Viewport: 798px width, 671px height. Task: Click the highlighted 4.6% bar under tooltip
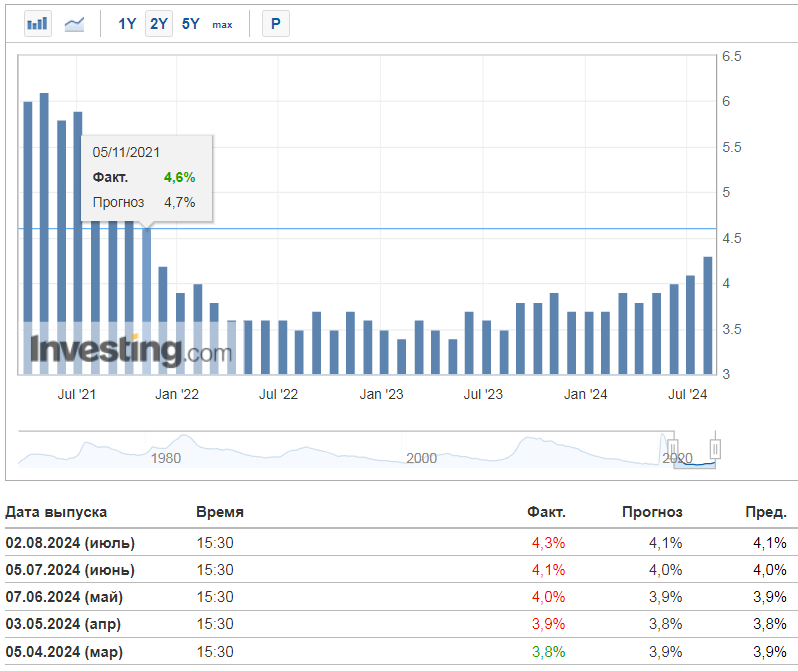pyautogui.click(x=147, y=300)
